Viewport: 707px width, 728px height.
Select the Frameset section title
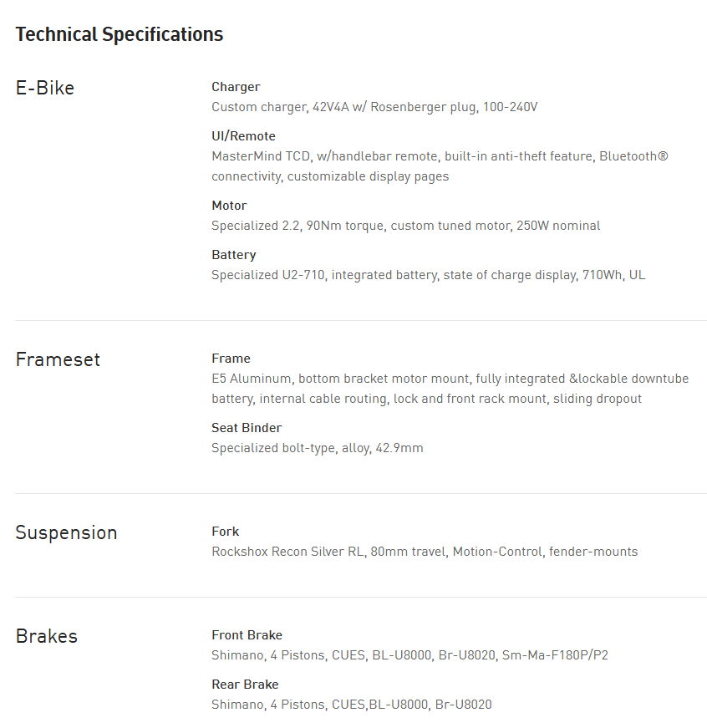point(58,359)
